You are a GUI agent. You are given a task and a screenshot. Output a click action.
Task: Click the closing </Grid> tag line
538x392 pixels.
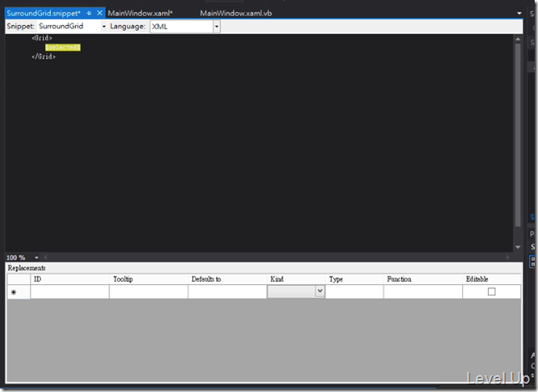(x=43, y=56)
